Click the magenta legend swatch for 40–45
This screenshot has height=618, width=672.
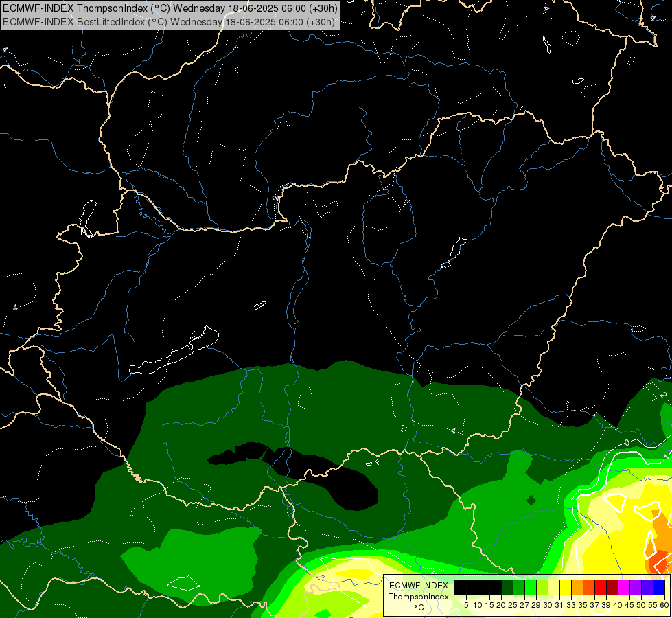pyautogui.click(x=624, y=587)
